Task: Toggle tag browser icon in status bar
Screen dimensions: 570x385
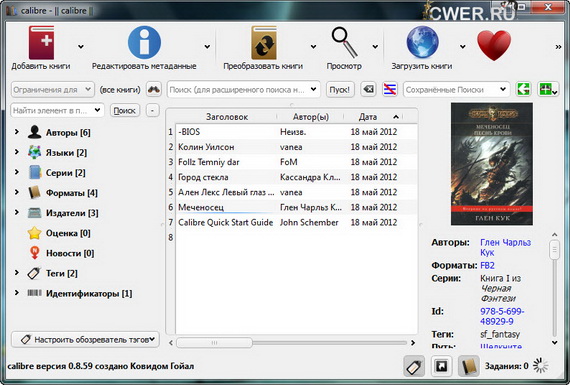Action: point(414,366)
